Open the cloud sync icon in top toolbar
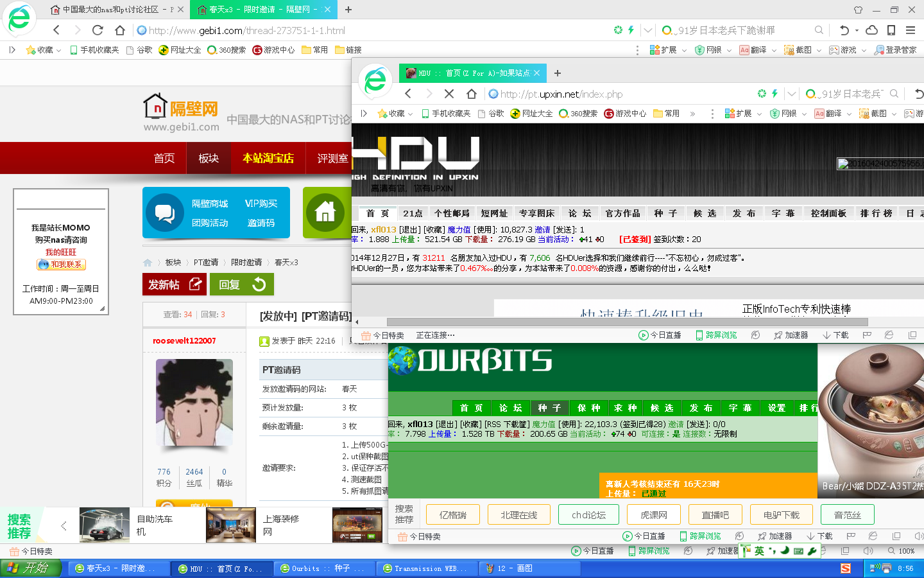The image size is (924, 578). coord(871,30)
